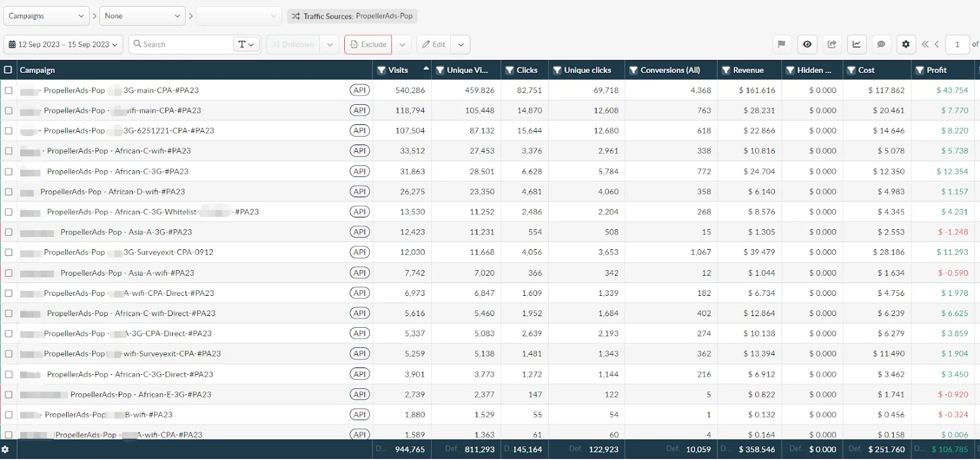Select the Asia-A-3G campaign row checkbox
Screen dimensions: 980x460
point(9,232)
